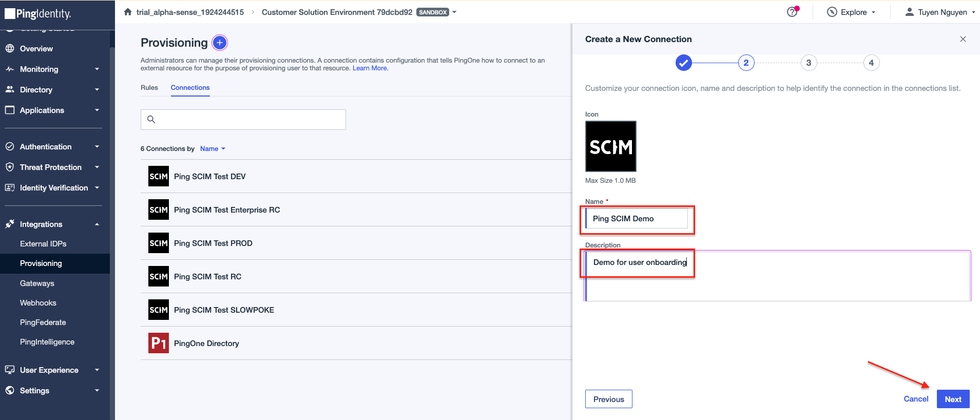Viewport: 980px width, 420px height.
Task: Click wizard step 2 circle
Action: (x=746, y=63)
